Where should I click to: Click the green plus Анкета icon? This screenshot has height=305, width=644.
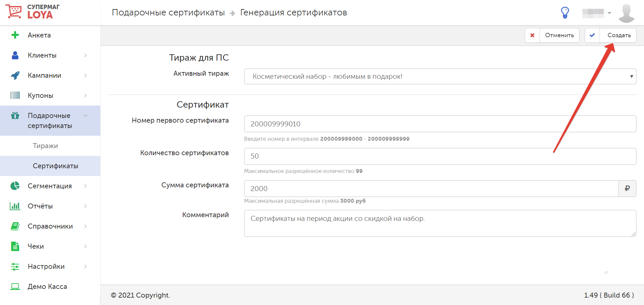coord(15,35)
